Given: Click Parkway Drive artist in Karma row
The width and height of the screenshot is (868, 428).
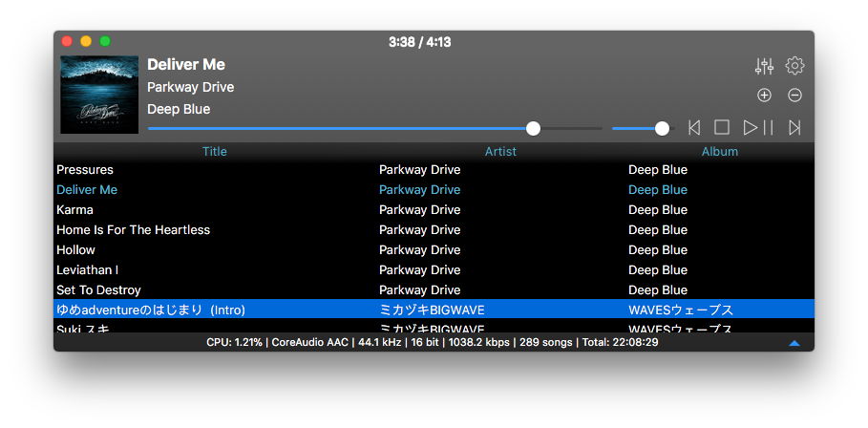Looking at the screenshot, I should tap(419, 210).
